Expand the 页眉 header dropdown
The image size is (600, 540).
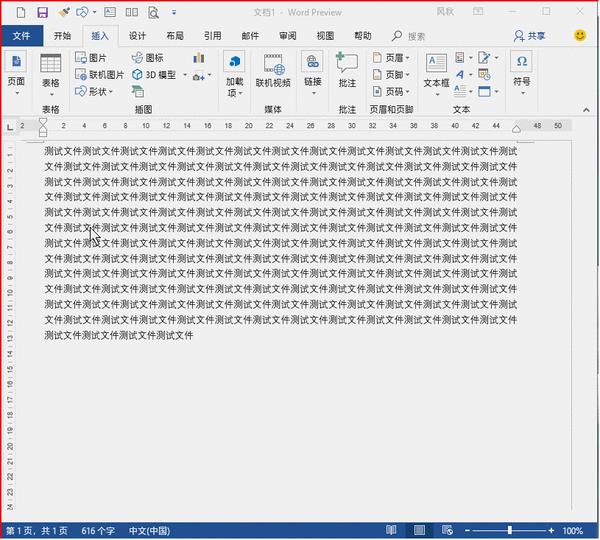pyautogui.click(x=391, y=58)
